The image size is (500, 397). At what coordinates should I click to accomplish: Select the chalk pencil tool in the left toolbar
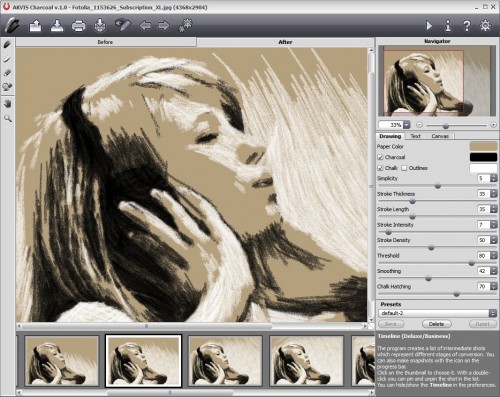coord(7,59)
